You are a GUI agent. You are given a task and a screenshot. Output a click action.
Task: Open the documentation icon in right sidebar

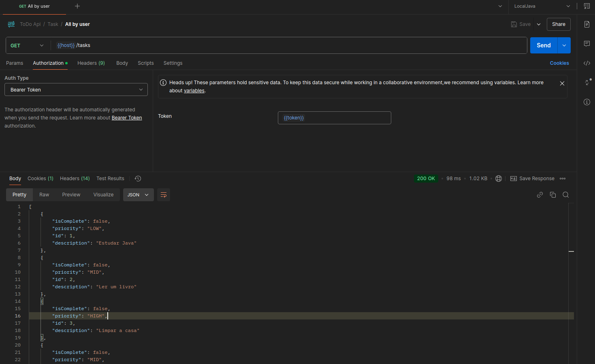(x=587, y=24)
